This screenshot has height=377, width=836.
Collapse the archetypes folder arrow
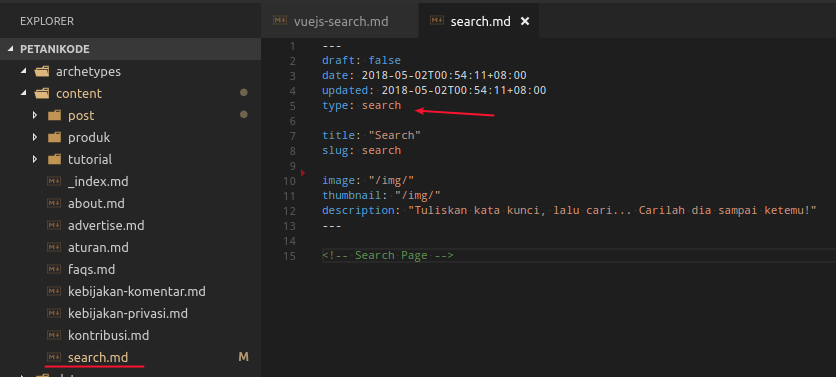click(23, 71)
